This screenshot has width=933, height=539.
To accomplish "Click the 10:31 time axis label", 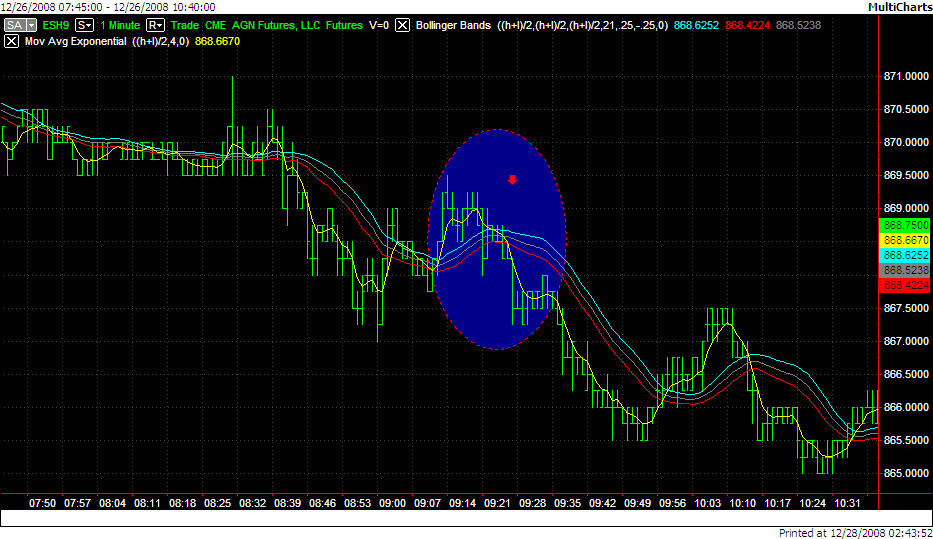I will pyautogui.click(x=848, y=503).
